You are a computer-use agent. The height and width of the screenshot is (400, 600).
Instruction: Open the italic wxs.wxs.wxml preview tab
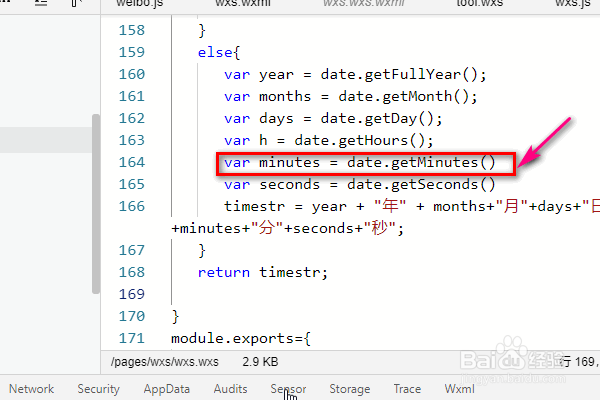(x=364, y=4)
